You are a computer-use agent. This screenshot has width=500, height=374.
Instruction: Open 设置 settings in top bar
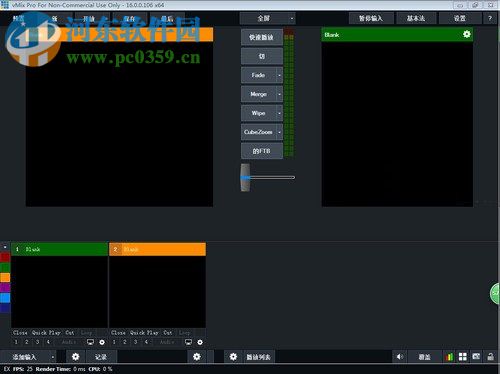[460, 18]
